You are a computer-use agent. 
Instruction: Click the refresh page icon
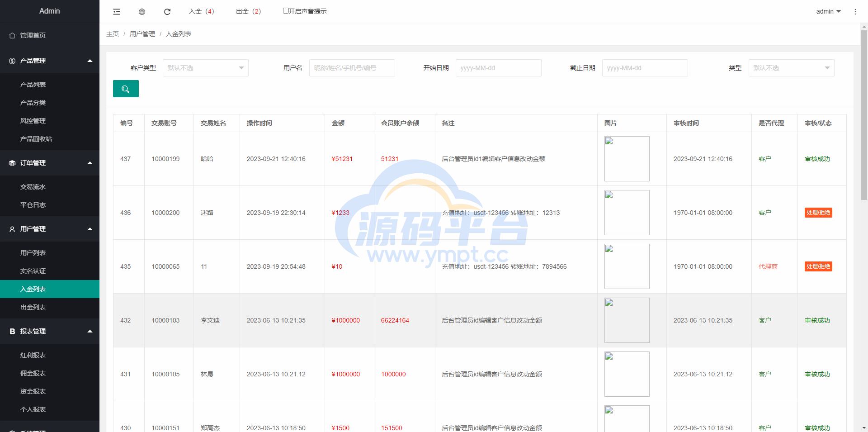click(x=167, y=12)
